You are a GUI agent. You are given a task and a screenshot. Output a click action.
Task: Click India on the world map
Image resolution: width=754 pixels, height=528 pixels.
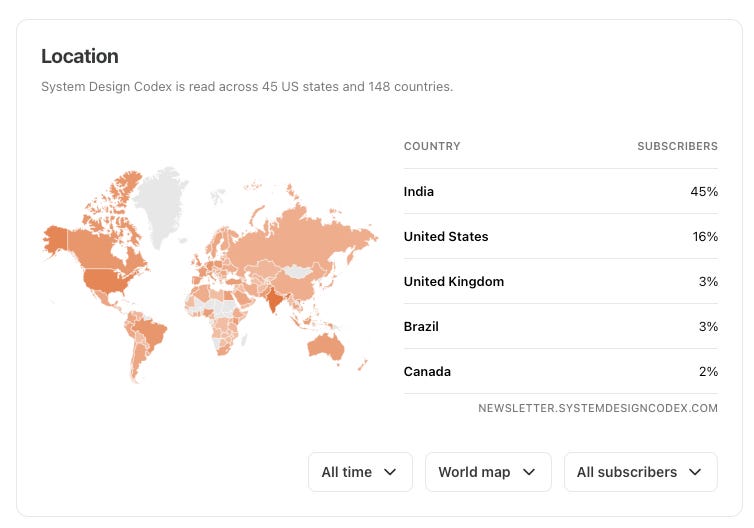pyautogui.click(x=273, y=299)
